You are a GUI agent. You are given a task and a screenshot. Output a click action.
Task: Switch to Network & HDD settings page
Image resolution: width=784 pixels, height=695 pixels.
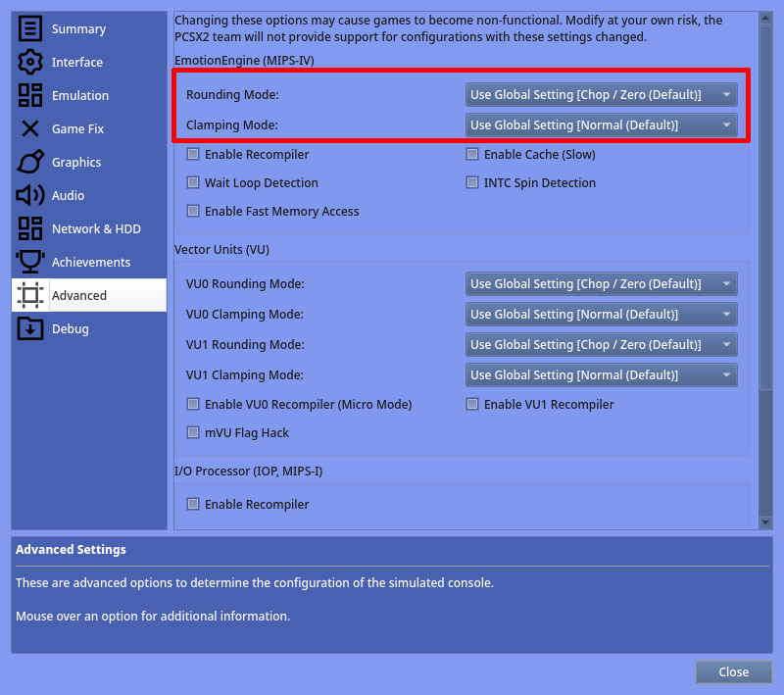click(x=96, y=229)
